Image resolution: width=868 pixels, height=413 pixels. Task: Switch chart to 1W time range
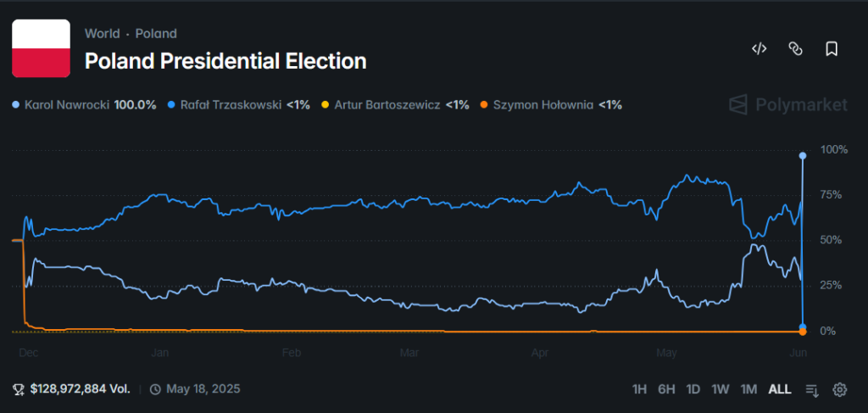point(721,389)
